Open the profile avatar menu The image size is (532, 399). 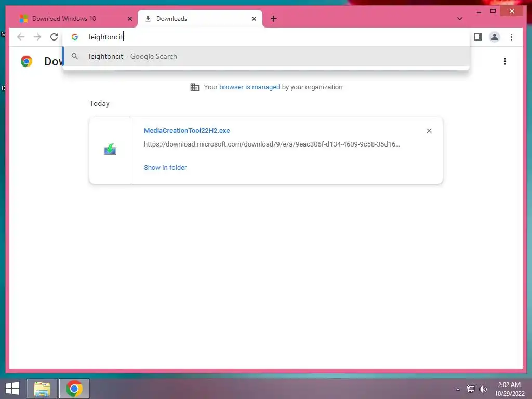coord(495,37)
